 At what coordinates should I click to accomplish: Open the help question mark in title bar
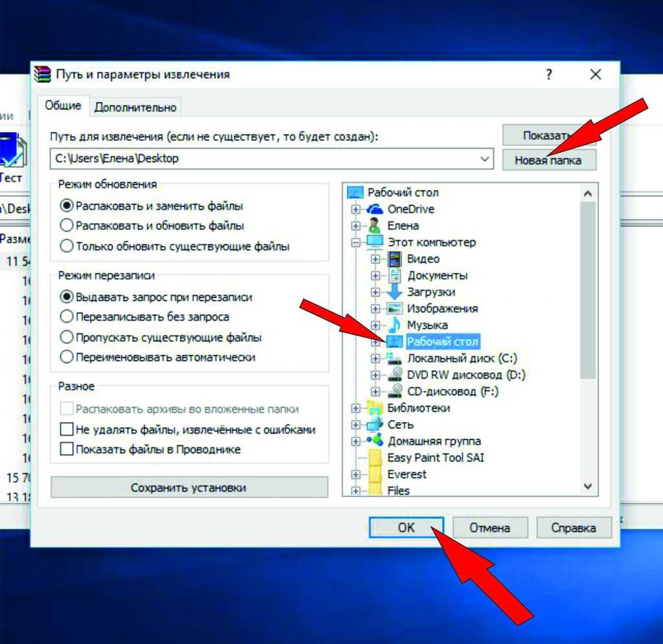pyautogui.click(x=549, y=74)
